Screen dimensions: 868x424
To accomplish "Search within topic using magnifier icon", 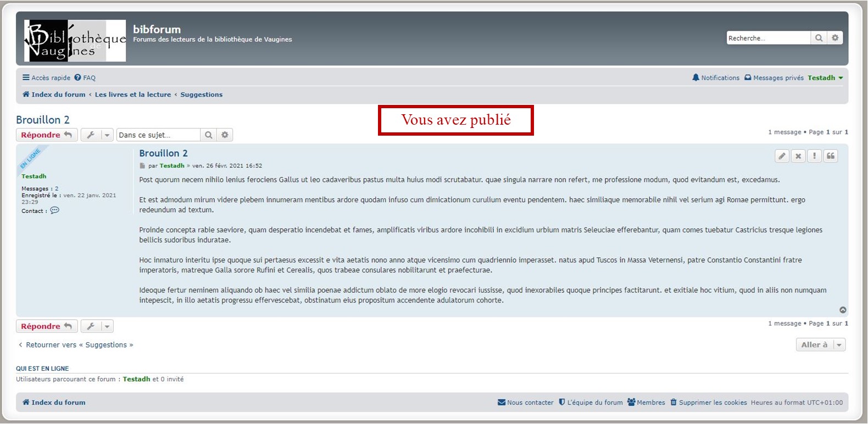I will click(208, 135).
